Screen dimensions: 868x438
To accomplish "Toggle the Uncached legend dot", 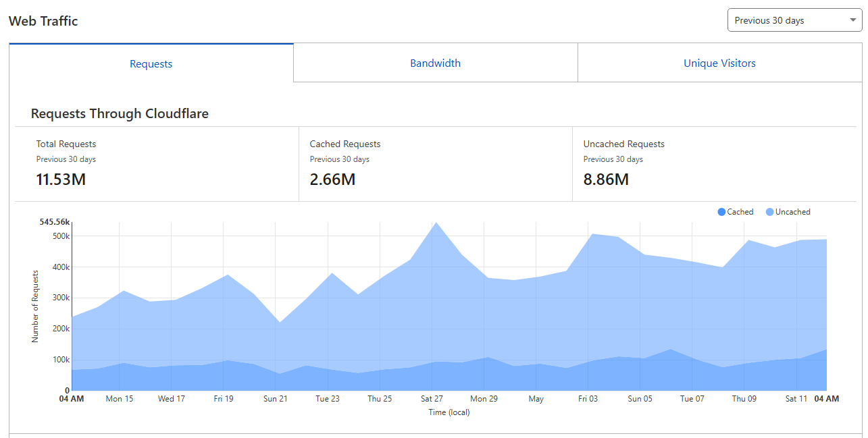I will click(769, 212).
